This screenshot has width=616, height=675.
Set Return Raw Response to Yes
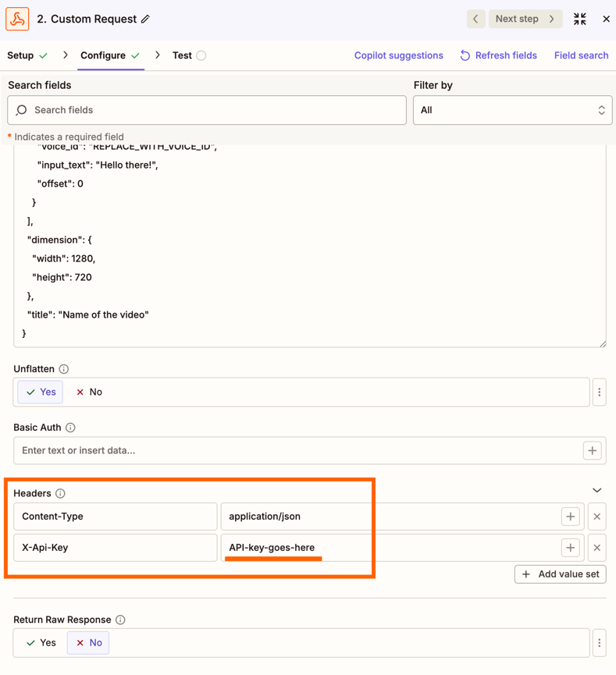coord(41,643)
